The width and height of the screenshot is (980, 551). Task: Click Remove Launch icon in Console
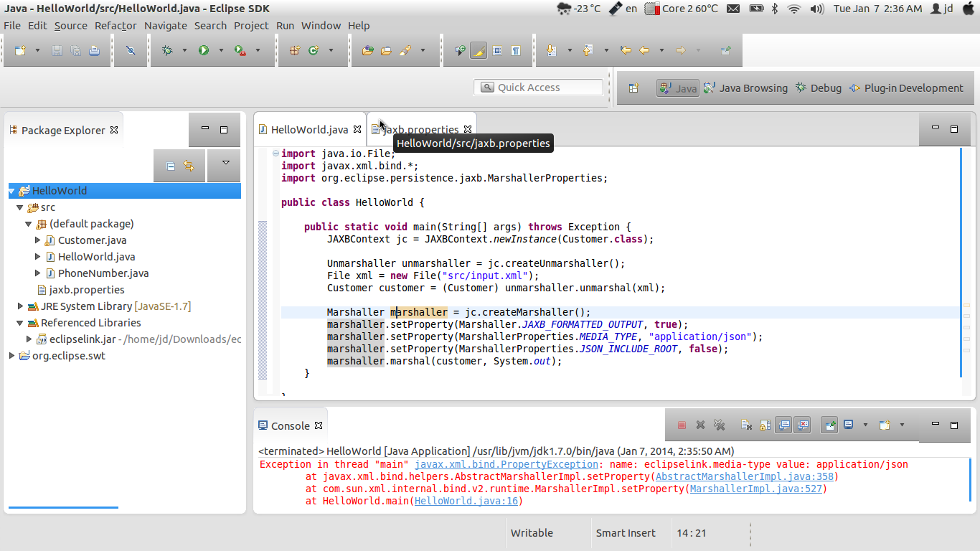coord(701,425)
